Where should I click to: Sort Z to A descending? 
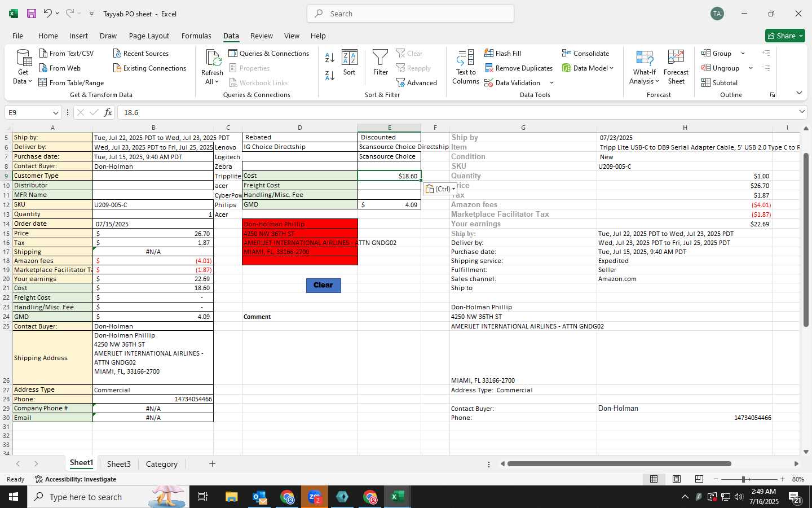point(330,75)
